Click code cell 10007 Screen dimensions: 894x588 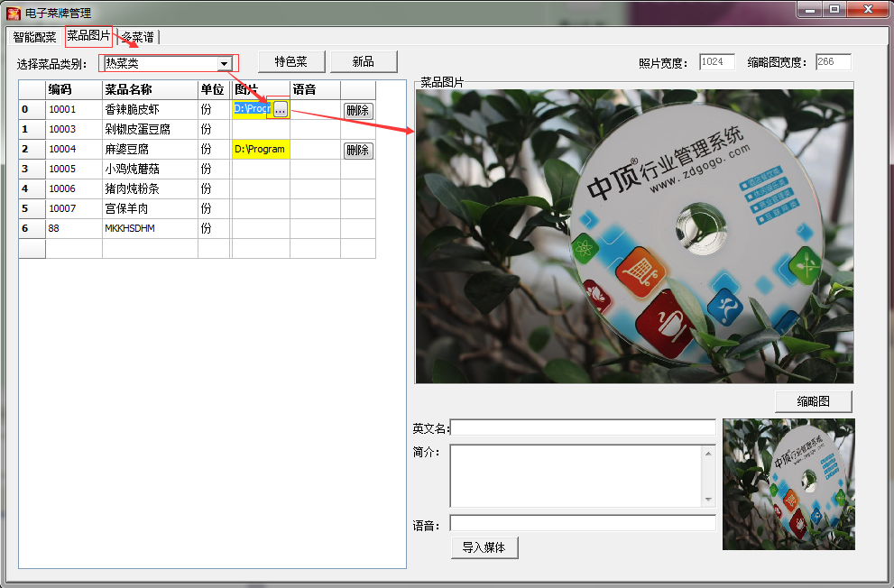pos(74,208)
